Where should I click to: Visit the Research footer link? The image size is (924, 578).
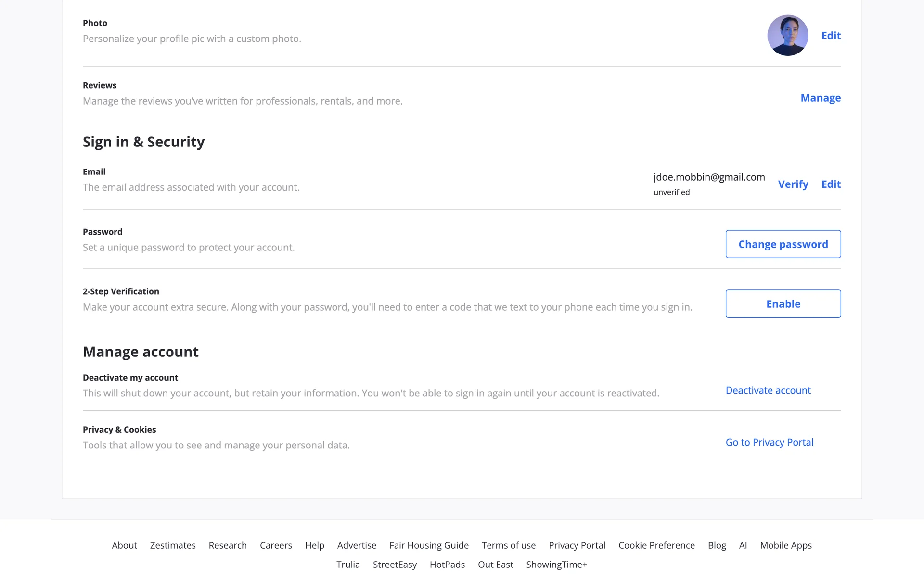click(x=228, y=545)
